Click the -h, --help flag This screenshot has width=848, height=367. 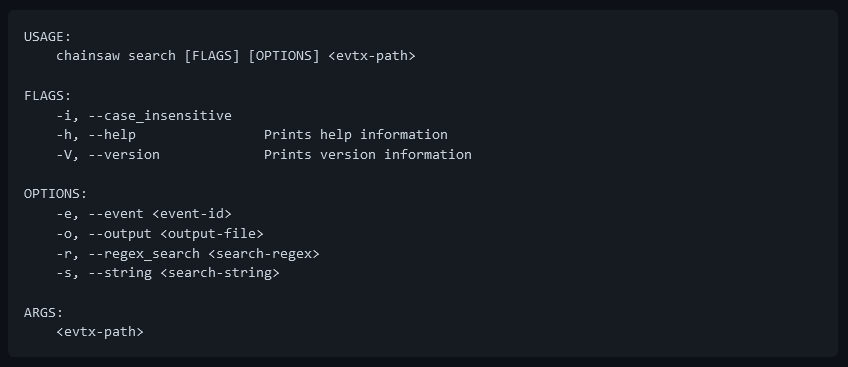[x=96, y=135]
